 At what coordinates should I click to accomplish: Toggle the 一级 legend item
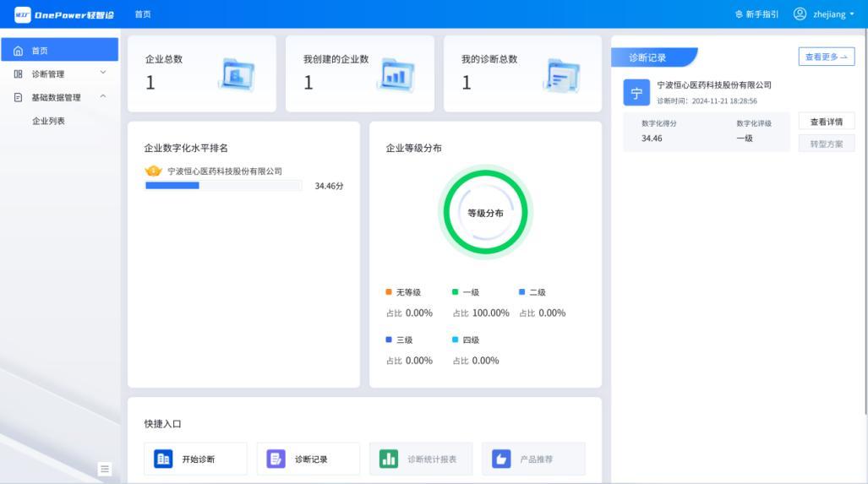tap(466, 292)
